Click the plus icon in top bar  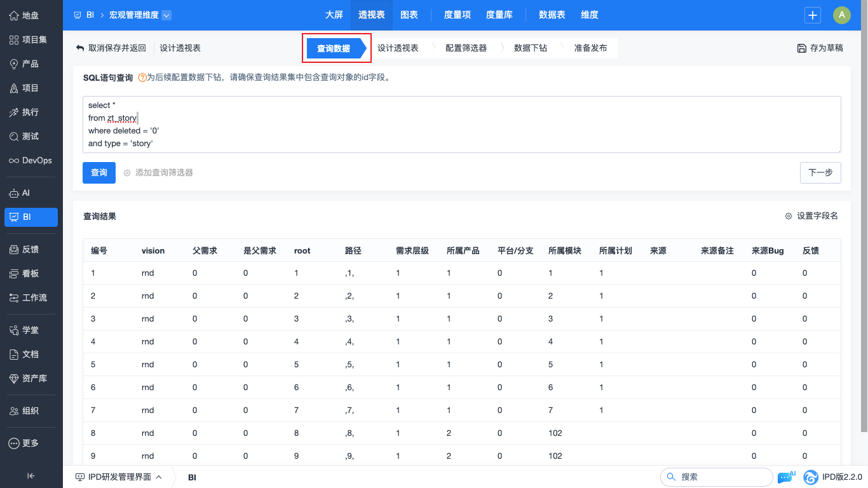[812, 15]
